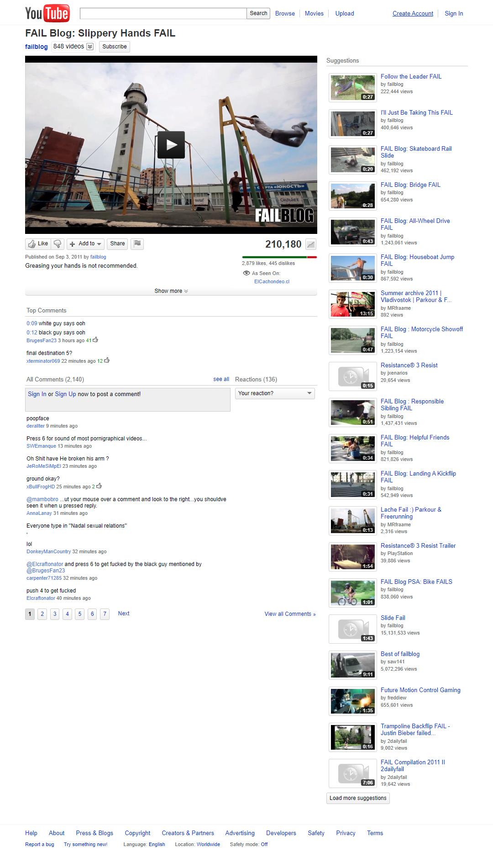Open Resistance 3 Resist Trailer link
493x868 pixels.
click(x=418, y=546)
